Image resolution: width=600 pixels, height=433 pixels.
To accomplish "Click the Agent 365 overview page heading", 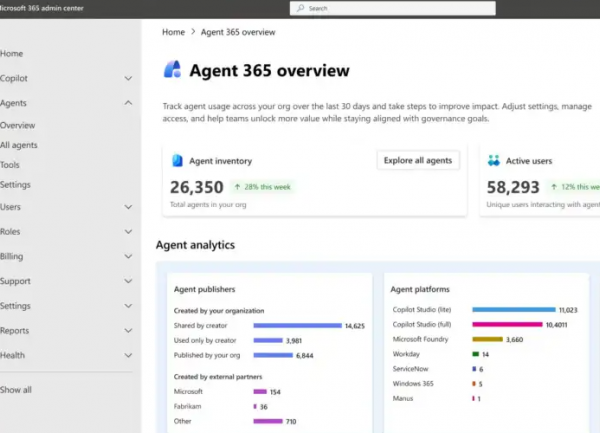I will point(269,70).
